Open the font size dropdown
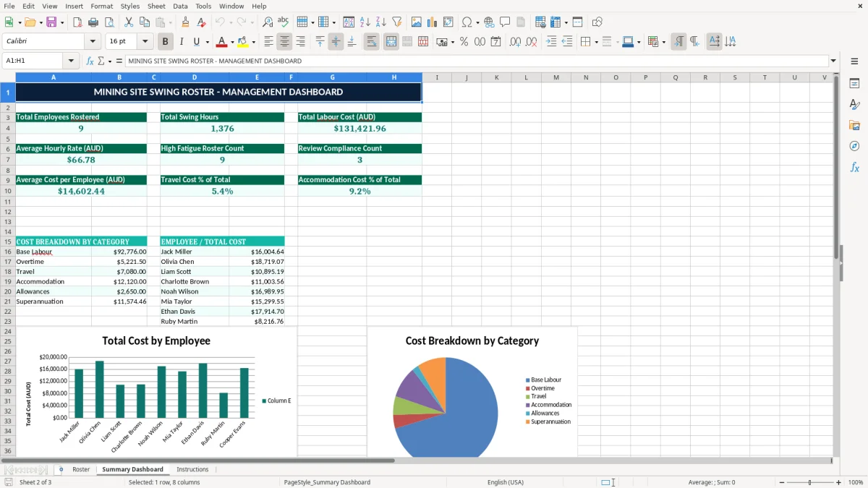The width and height of the screenshot is (868, 488). point(145,42)
